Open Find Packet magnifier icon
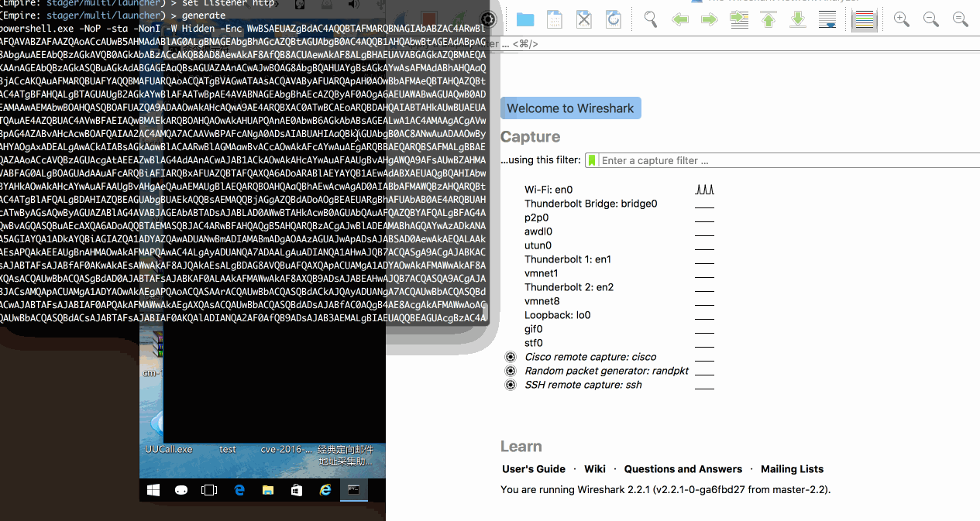The height and width of the screenshot is (521, 980). pos(651,19)
